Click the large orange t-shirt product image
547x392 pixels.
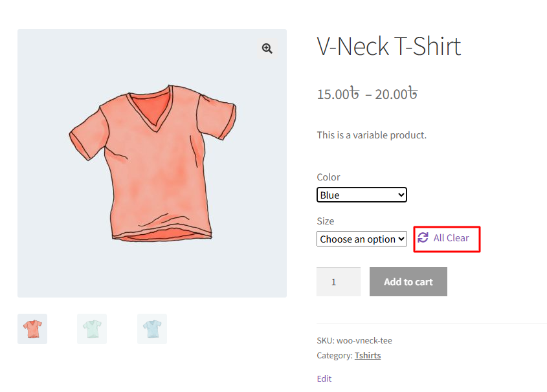[152, 163]
